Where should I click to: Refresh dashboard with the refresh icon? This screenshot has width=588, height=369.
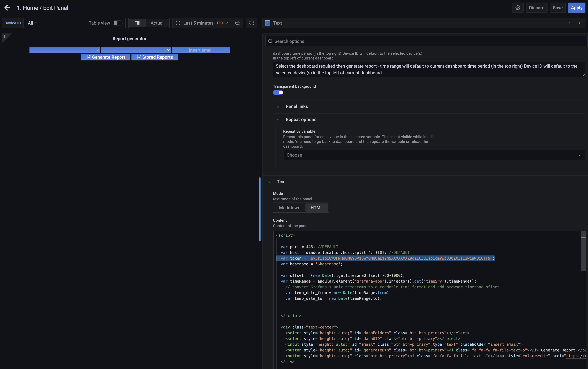point(251,23)
